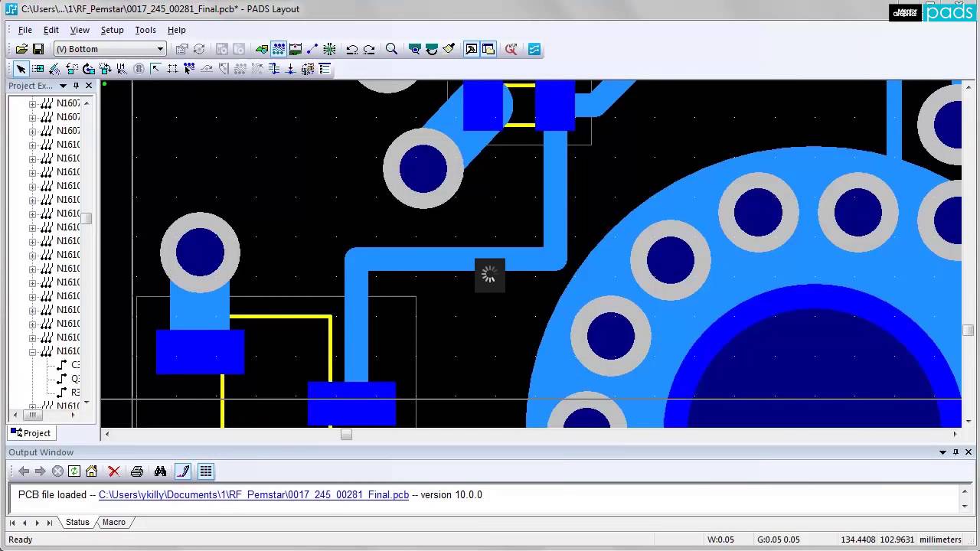Click the Board view icon
980x551 pixels.
click(415, 49)
